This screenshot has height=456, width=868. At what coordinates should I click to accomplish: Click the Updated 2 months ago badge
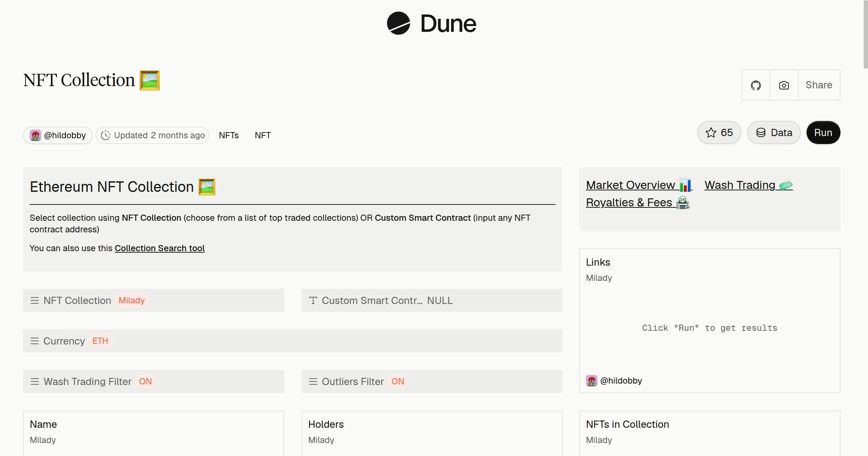coord(152,135)
